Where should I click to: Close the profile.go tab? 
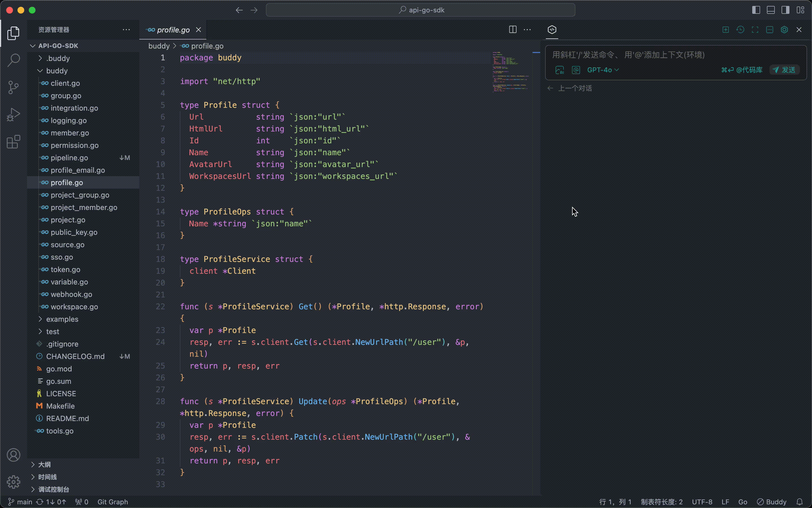pyautogui.click(x=198, y=30)
